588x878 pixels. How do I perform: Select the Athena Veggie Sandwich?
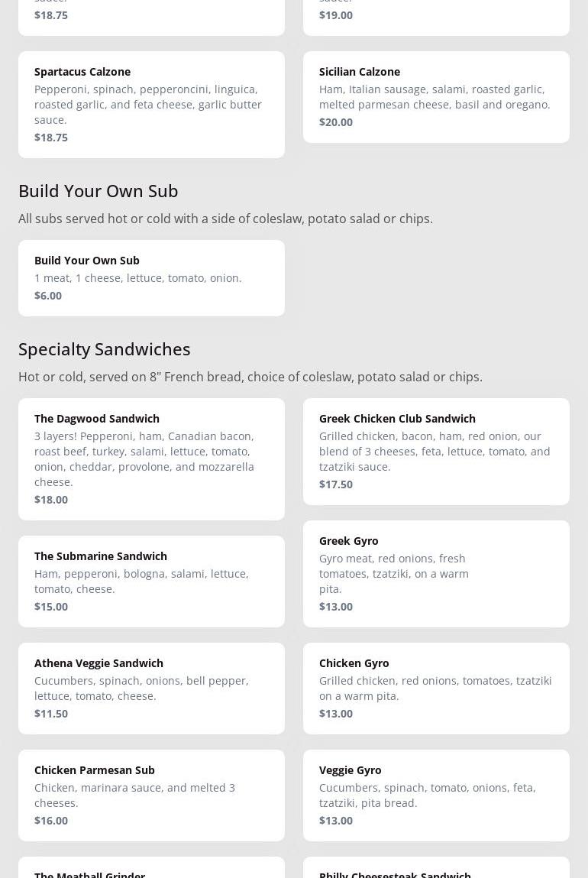151,688
